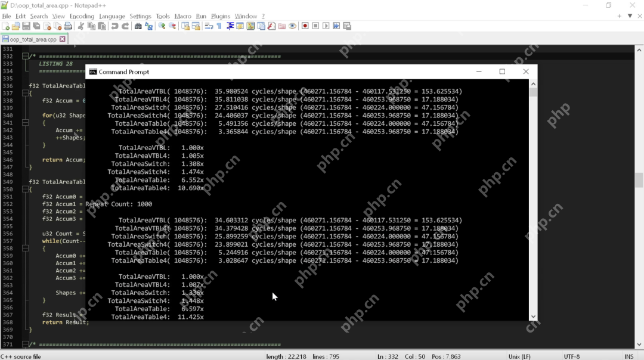Toggle Show All Characters pilcrow icon

tap(219, 26)
